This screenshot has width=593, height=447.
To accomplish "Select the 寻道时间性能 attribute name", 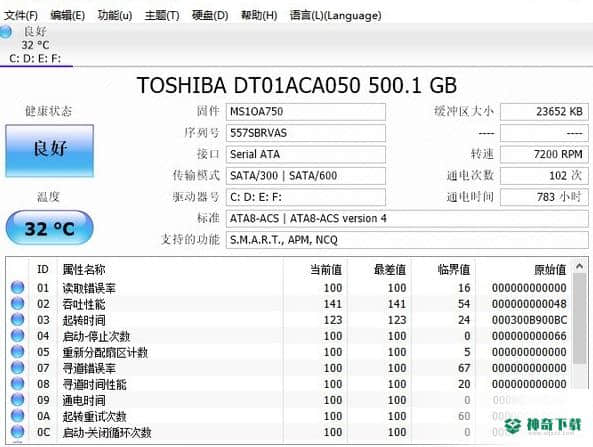I will [95, 384].
